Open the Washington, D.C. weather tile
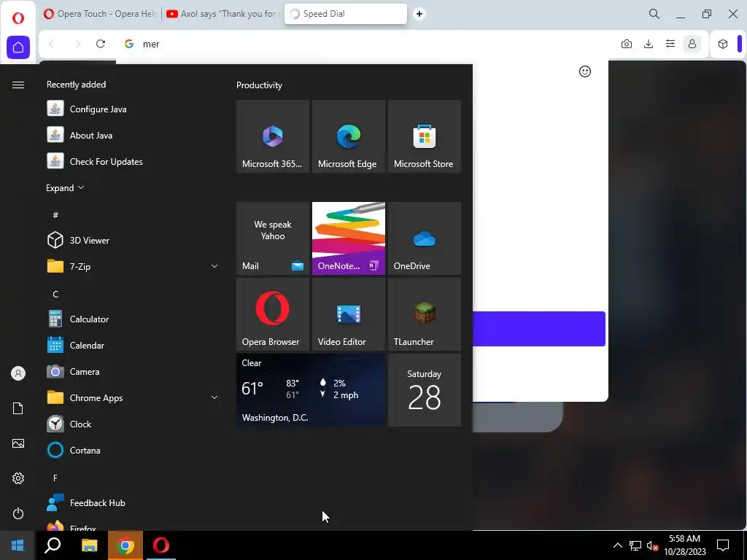Screen dimensions: 747x560 tap(311, 390)
